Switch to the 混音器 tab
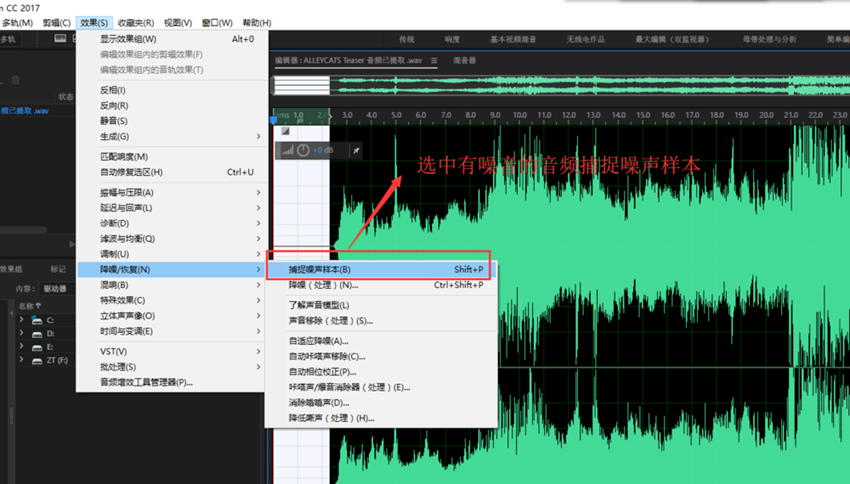The width and height of the screenshot is (850, 484). [464, 61]
